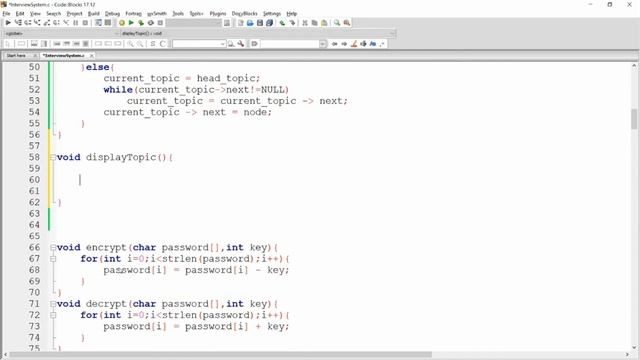The height and width of the screenshot is (360, 640).
Task: Collapse the encrypt function fold marker
Action: tap(53, 247)
